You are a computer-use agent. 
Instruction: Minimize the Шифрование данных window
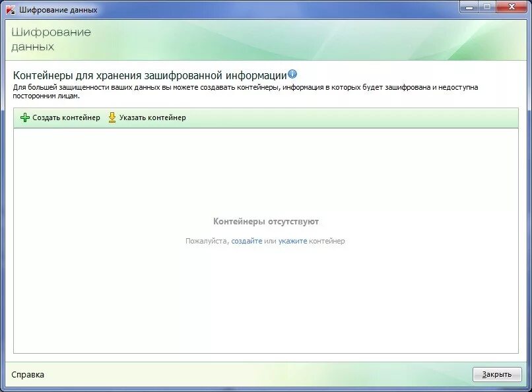[x=469, y=7]
